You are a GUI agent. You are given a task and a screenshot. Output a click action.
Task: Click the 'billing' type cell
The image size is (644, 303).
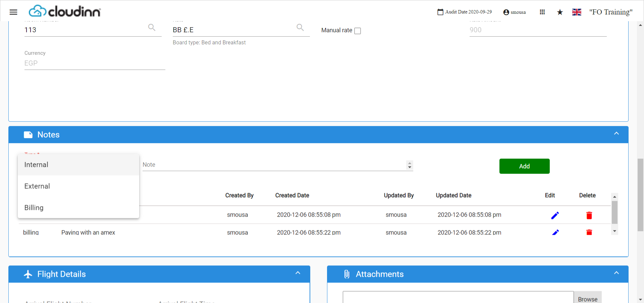click(x=31, y=232)
